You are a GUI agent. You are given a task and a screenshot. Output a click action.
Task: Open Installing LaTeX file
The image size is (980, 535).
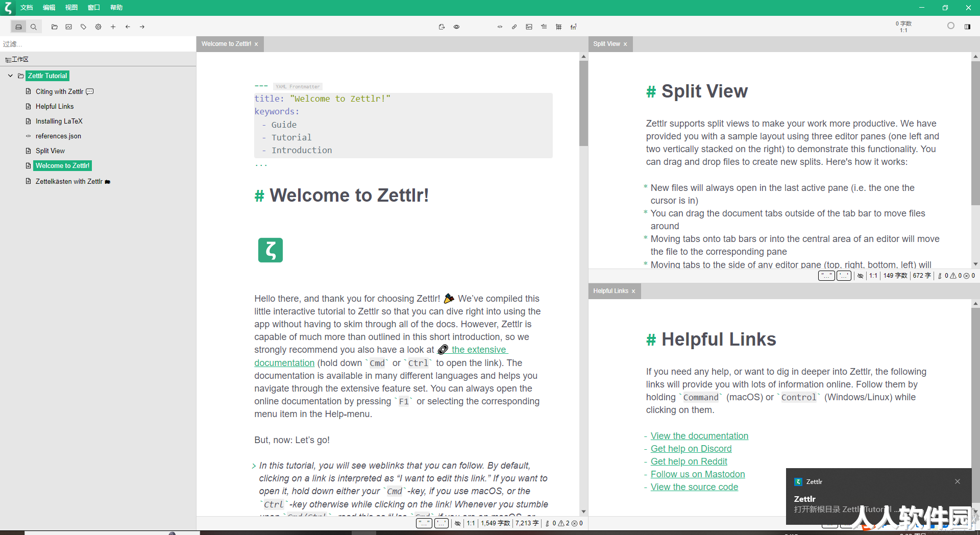click(x=59, y=121)
